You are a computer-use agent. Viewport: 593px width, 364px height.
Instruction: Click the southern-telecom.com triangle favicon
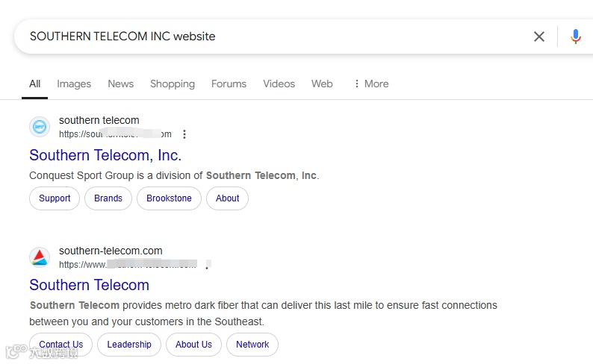(40, 257)
